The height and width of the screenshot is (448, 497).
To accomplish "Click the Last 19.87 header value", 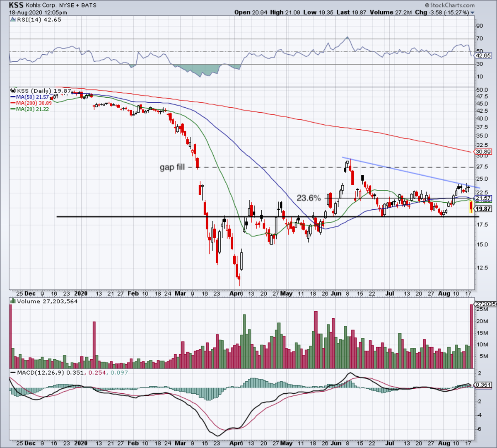I will (352, 12).
